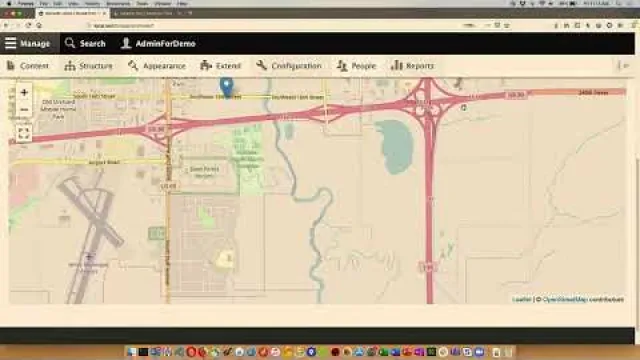Toggle fullscreen map view
Image resolution: width=640 pixels, height=360 pixels.
point(24,133)
